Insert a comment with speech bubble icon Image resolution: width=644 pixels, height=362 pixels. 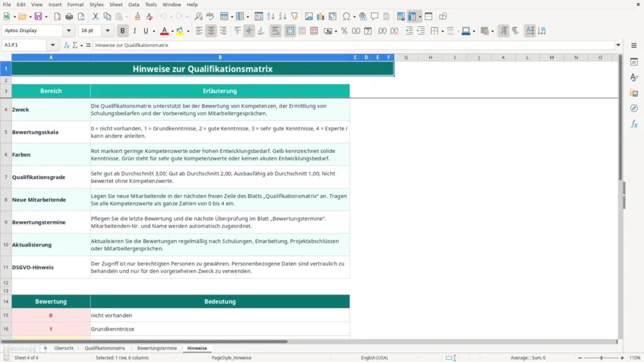(x=375, y=16)
